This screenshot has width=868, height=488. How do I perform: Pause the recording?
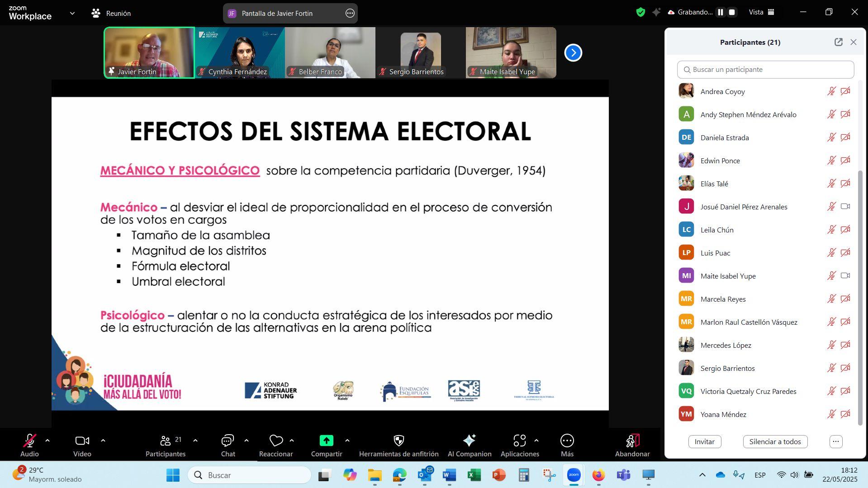pyautogui.click(x=720, y=13)
